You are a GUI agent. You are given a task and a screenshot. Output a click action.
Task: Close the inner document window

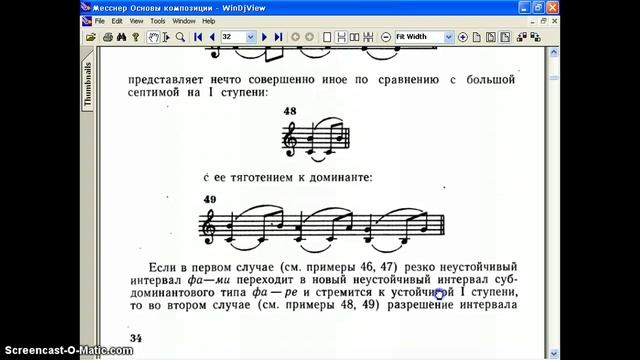pyautogui.click(x=554, y=21)
